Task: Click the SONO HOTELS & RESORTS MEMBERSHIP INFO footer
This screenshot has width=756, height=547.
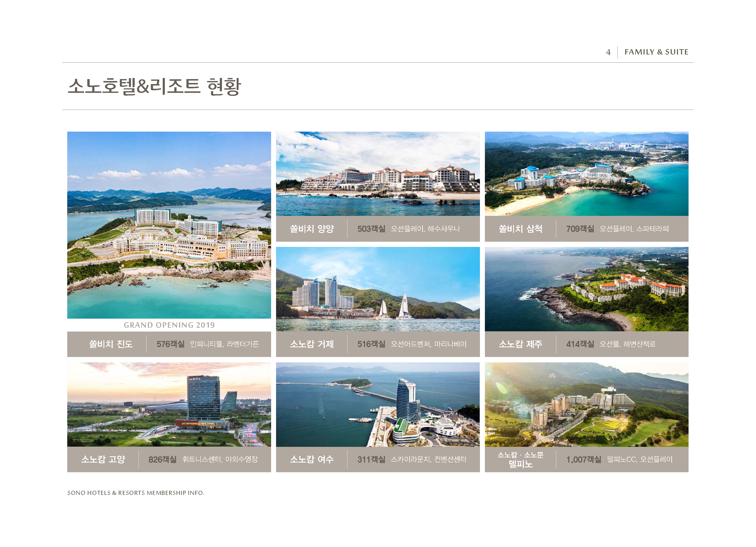Action: [x=136, y=493]
